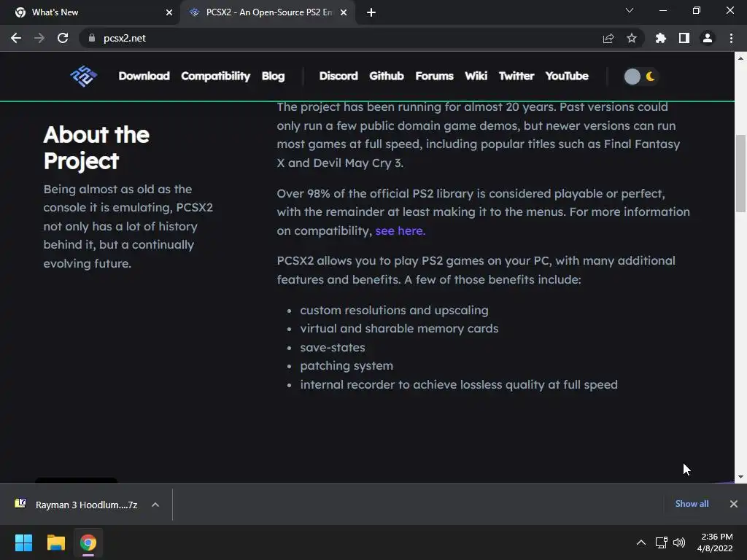Open the Discord link
747x560 pixels.
(338, 76)
